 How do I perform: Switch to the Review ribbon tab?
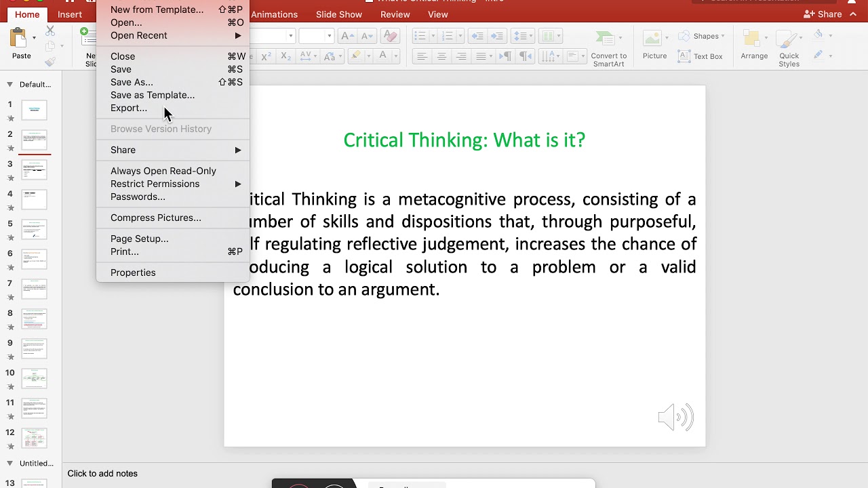395,14
